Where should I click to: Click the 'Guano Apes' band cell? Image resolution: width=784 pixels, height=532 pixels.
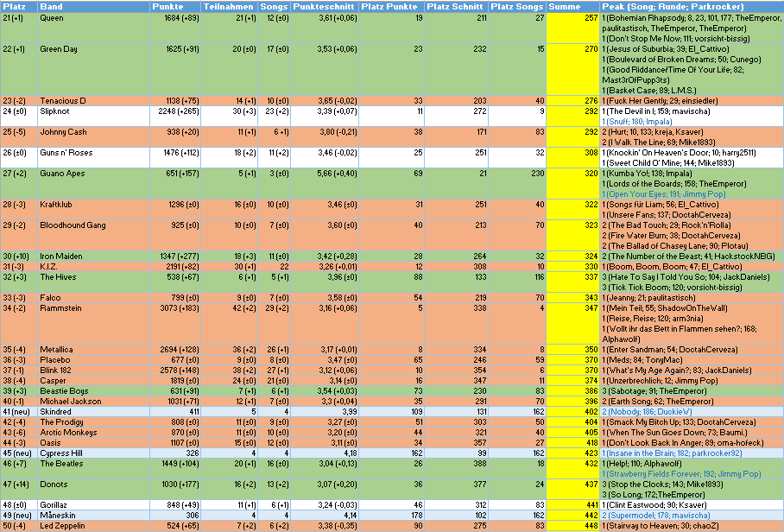93,183
